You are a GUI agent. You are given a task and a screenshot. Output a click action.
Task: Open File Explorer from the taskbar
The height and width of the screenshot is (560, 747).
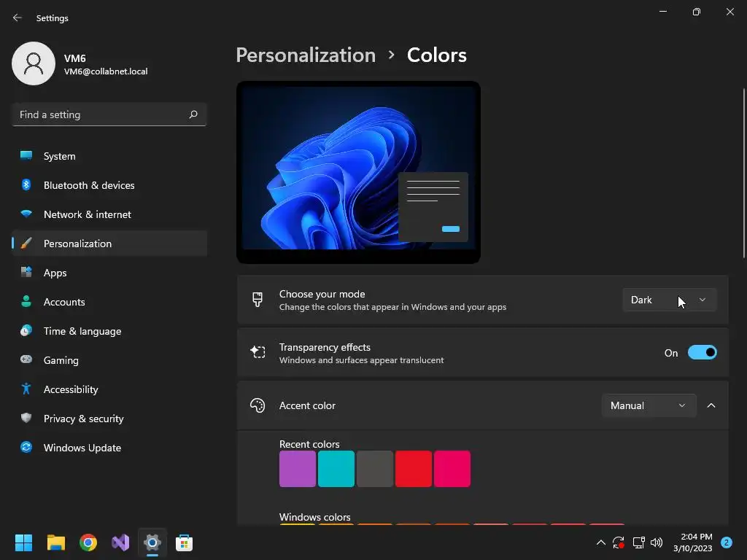coord(55,542)
